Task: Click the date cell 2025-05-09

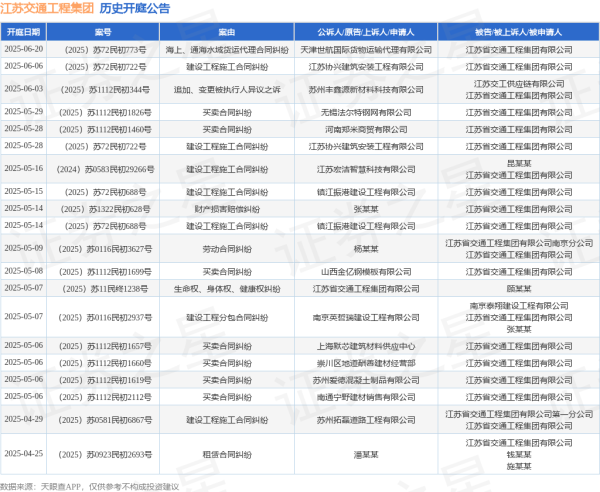Action: [24, 248]
